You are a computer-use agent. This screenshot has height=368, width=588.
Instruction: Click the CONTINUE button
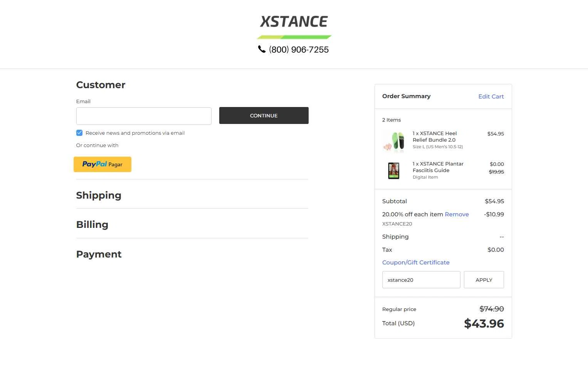point(264,115)
